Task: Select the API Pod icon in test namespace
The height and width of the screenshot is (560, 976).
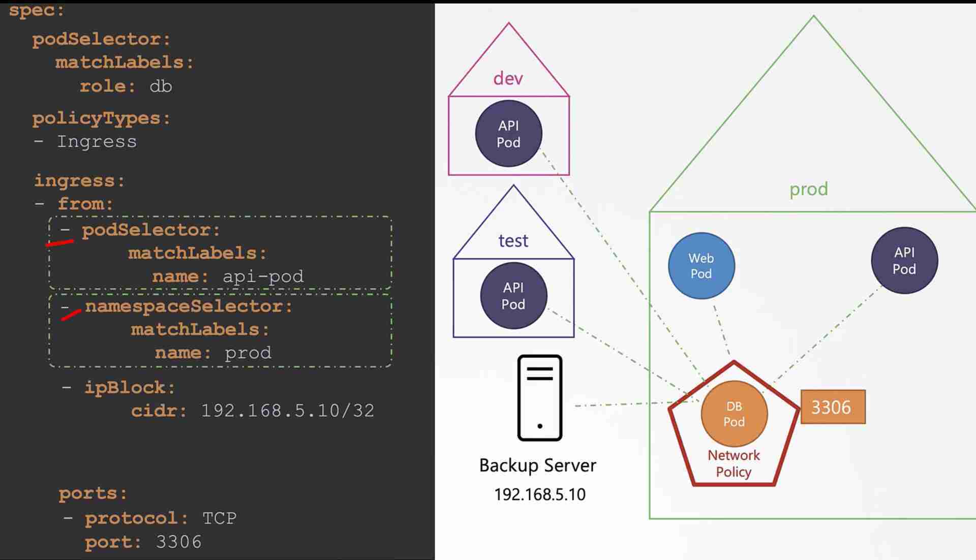Action: (513, 296)
